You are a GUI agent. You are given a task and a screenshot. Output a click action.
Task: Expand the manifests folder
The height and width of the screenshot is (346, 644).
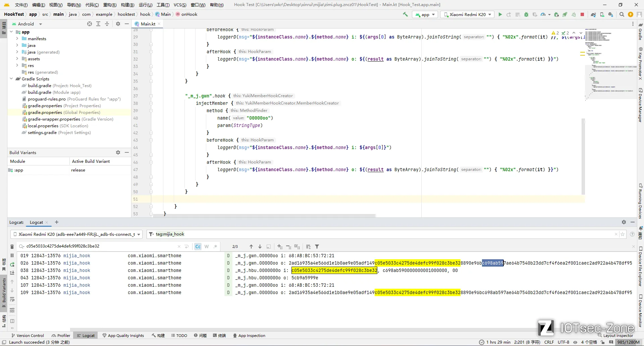point(17,39)
